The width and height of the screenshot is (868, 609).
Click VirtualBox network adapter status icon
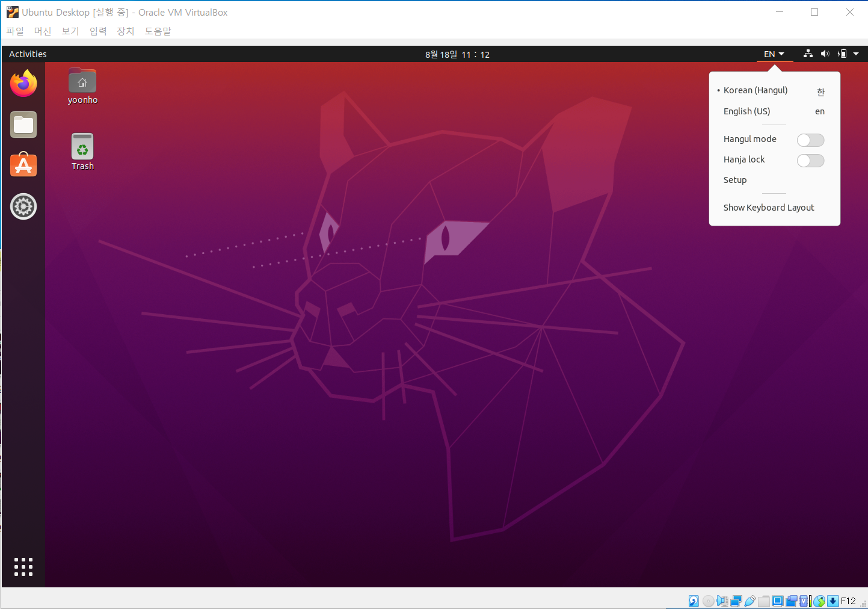pyautogui.click(x=736, y=601)
